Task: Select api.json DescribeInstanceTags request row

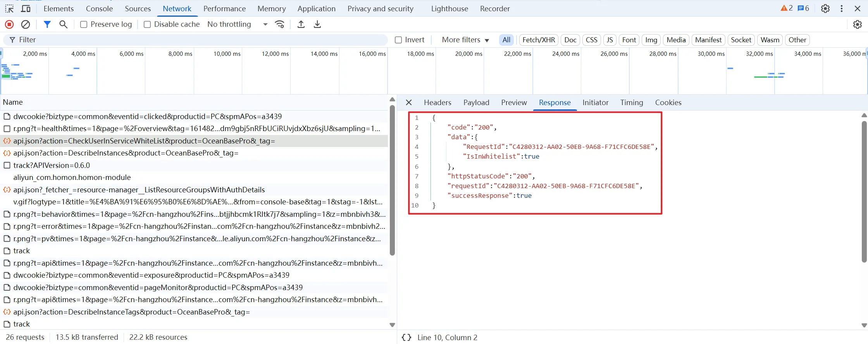Action: tap(195, 312)
